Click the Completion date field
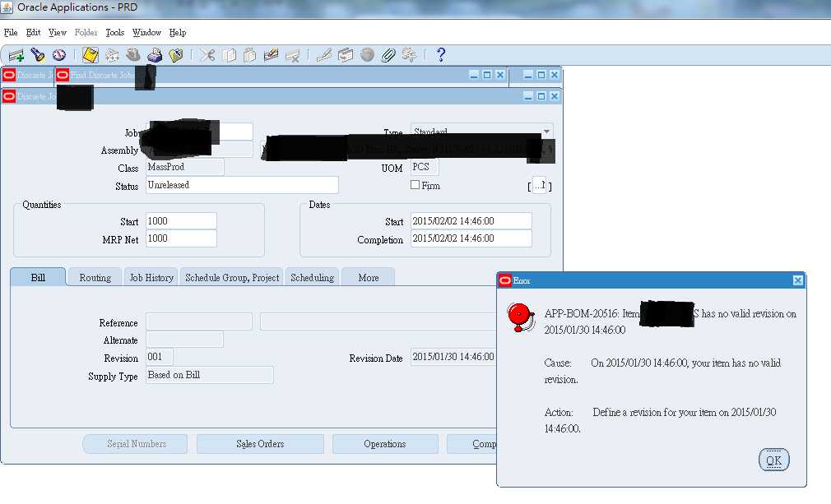Image resolution: width=831 pixels, height=504 pixels. (x=471, y=238)
